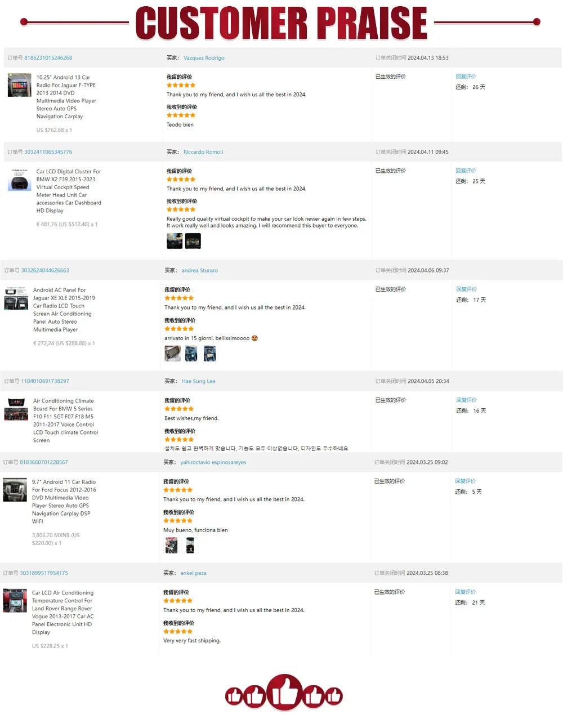Open order number 3032624044626663
The image size is (563, 728).
[45, 271]
